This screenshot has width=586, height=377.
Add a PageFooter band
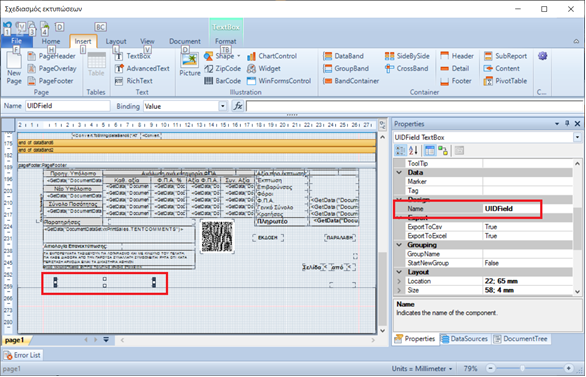coord(50,81)
